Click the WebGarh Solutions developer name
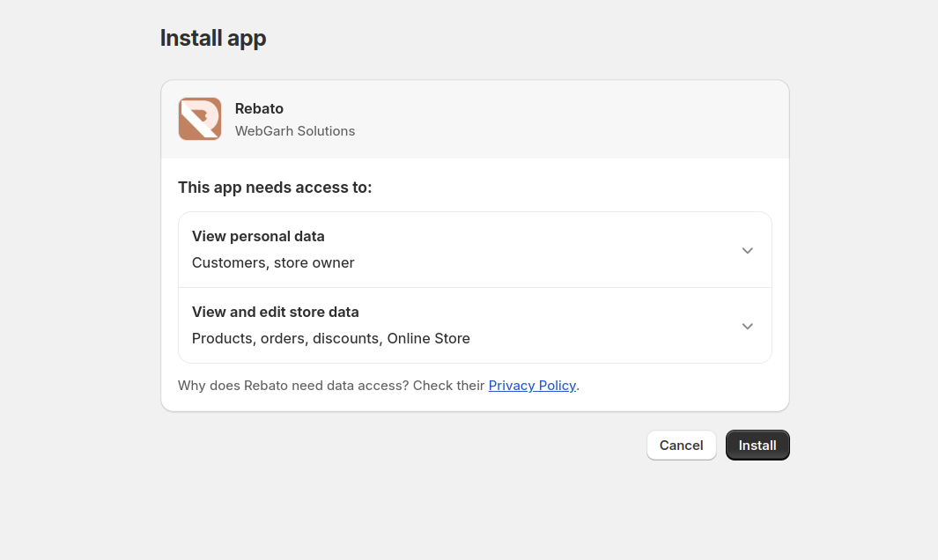 (294, 131)
